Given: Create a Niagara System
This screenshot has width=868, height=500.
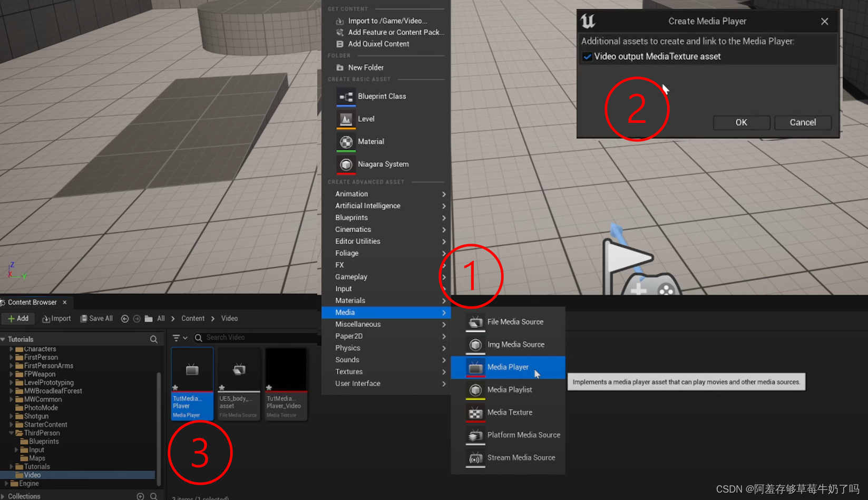Looking at the screenshot, I should [383, 164].
